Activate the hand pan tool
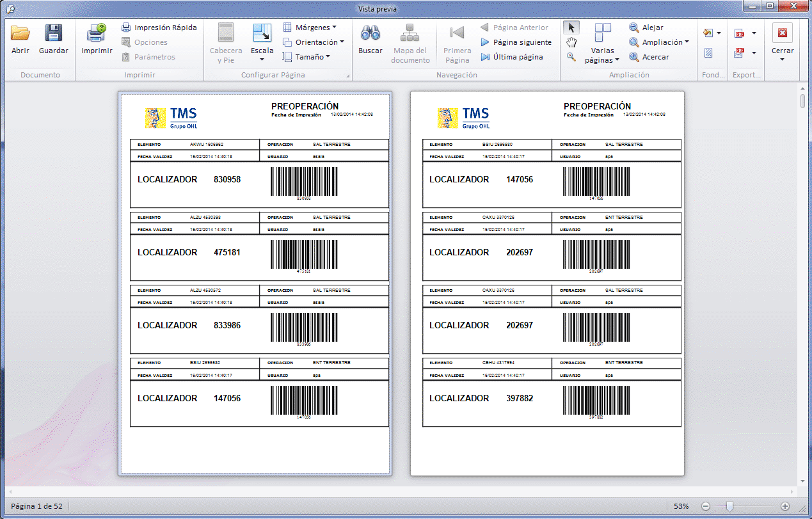Viewport: 812px width, 519px height. [x=571, y=42]
